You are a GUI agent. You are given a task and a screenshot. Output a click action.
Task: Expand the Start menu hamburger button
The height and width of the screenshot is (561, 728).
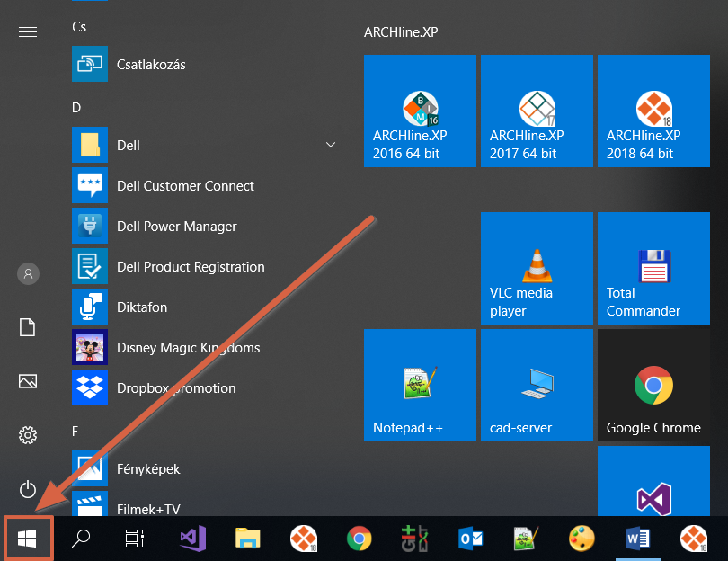pos(28,31)
